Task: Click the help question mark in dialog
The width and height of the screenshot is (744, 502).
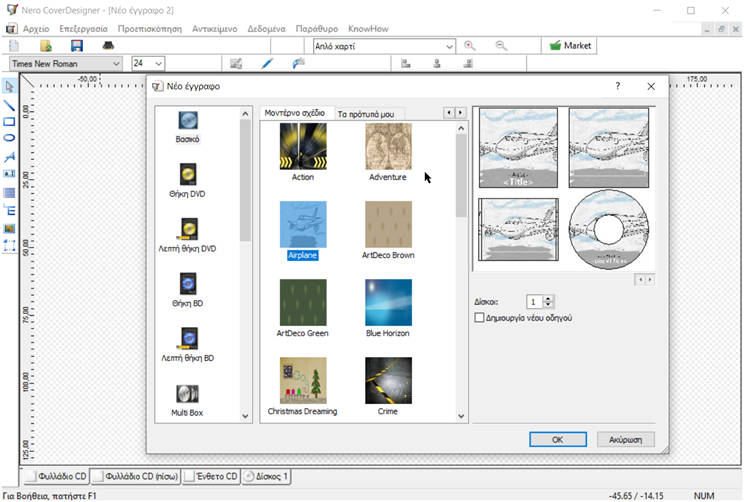Action: point(617,86)
